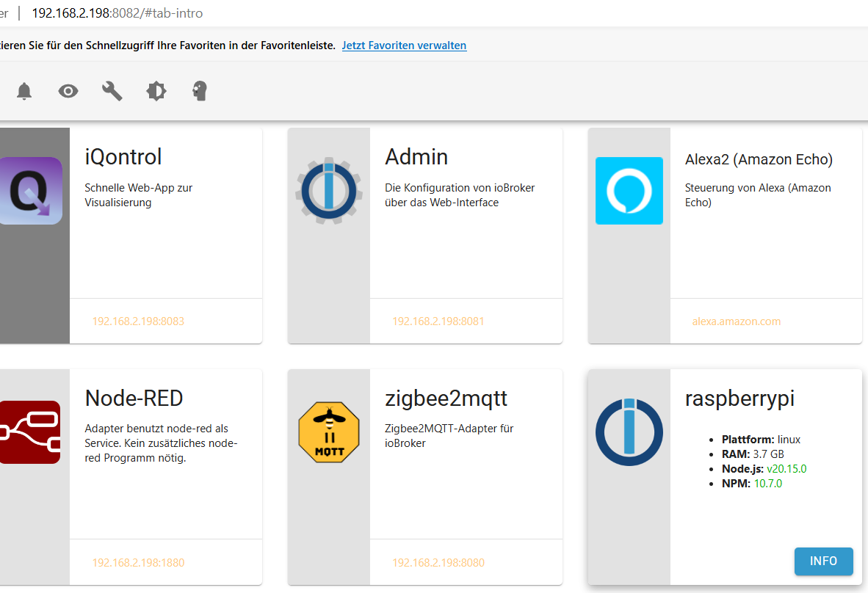
Task: Click the zigbee2mqtt card title
Action: tap(446, 399)
